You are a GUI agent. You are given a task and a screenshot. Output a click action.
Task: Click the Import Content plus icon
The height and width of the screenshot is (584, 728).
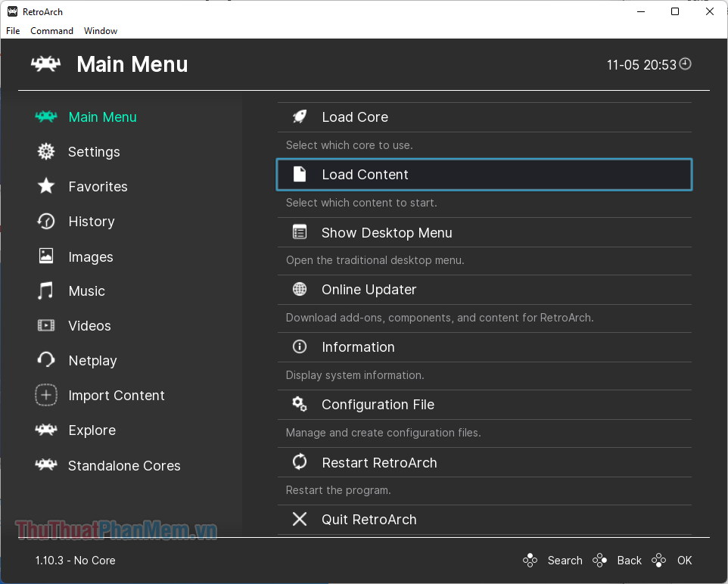pos(45,395)
